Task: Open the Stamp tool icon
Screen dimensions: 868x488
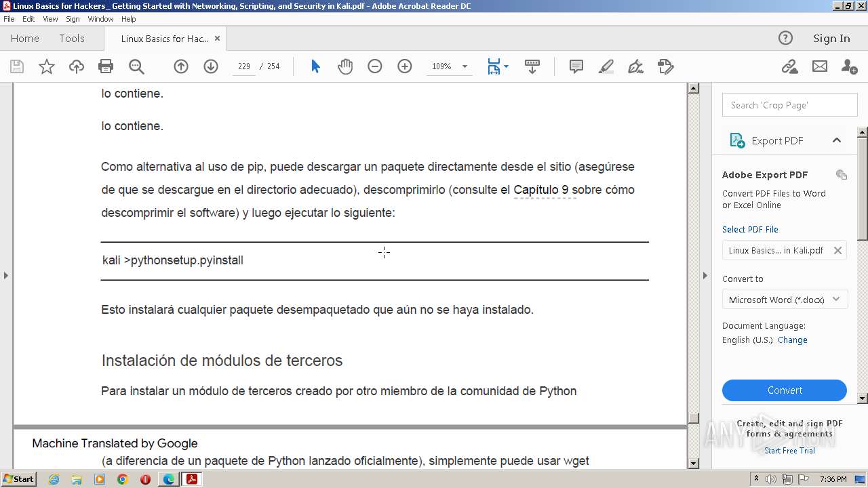Action: pyautogui.click(x=666, y=66)
